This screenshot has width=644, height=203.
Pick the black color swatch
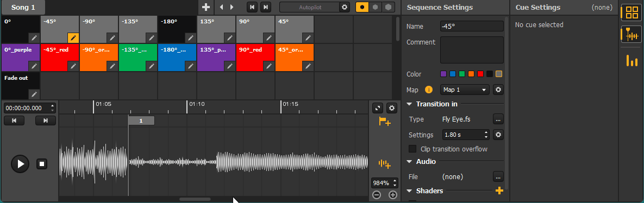point(490,74)
